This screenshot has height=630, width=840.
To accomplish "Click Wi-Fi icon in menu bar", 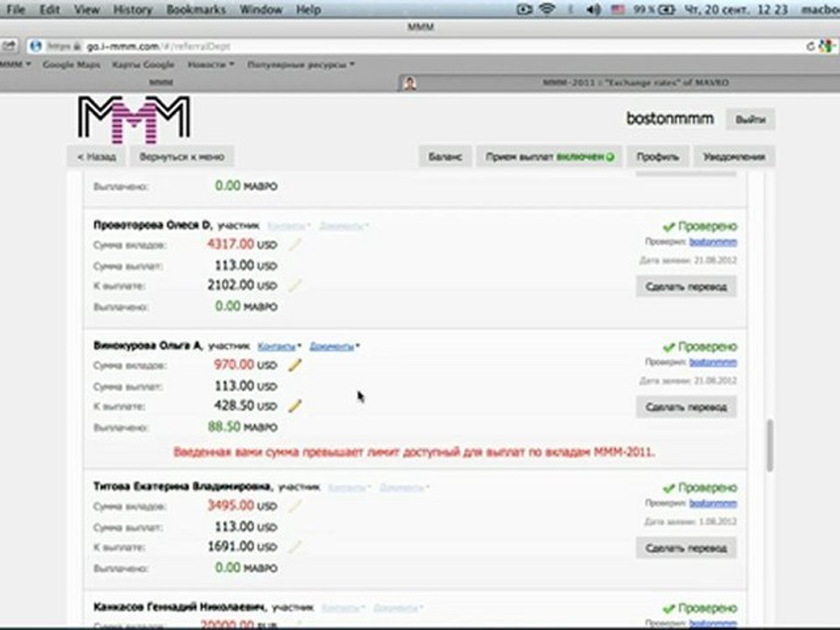I will click(547, 9).
